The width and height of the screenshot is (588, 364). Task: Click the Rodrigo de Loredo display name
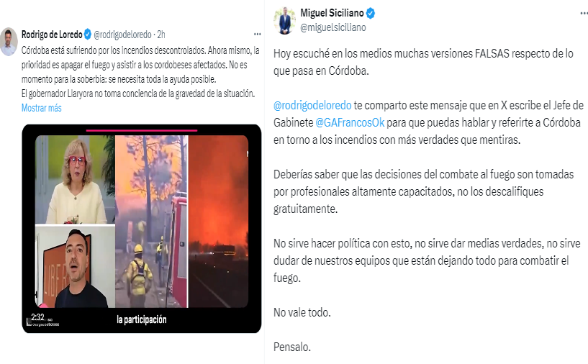point(52,35)
